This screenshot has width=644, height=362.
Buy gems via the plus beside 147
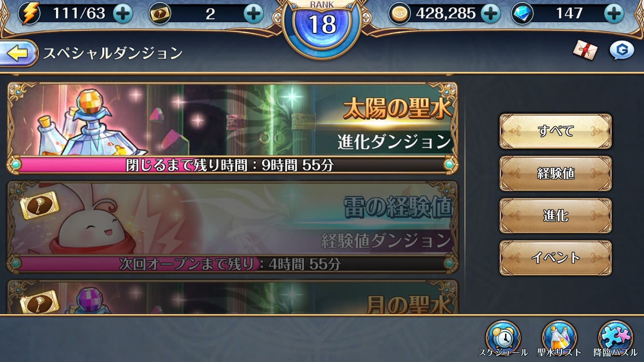tap(614, 14)
